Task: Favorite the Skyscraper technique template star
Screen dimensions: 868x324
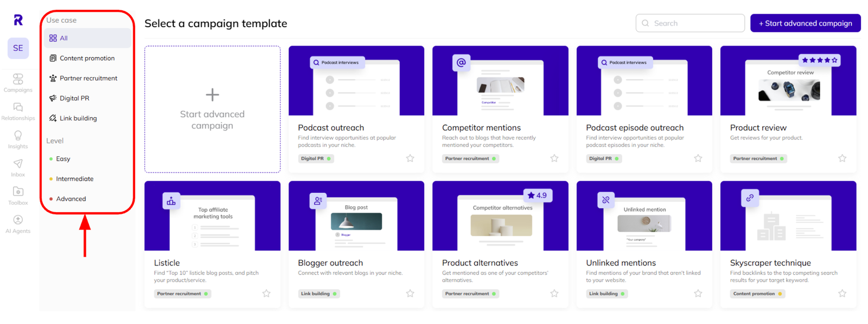Action: coord(842,294)
